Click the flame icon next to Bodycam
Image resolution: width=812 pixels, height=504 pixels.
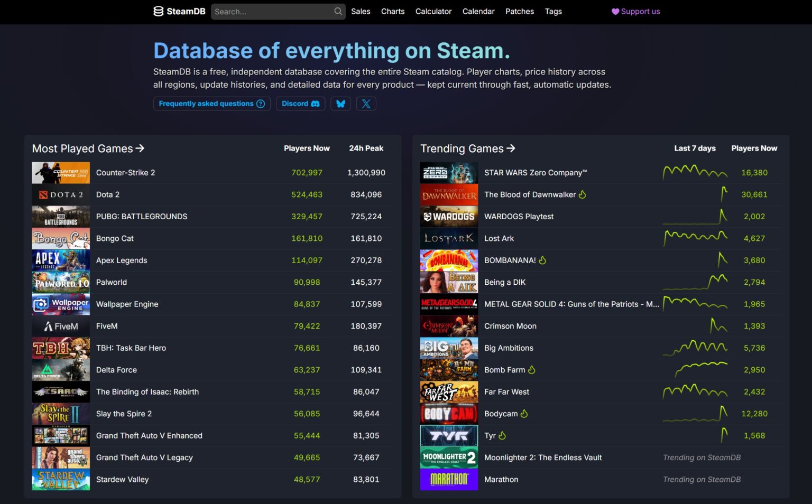click(x=524, y=414)
